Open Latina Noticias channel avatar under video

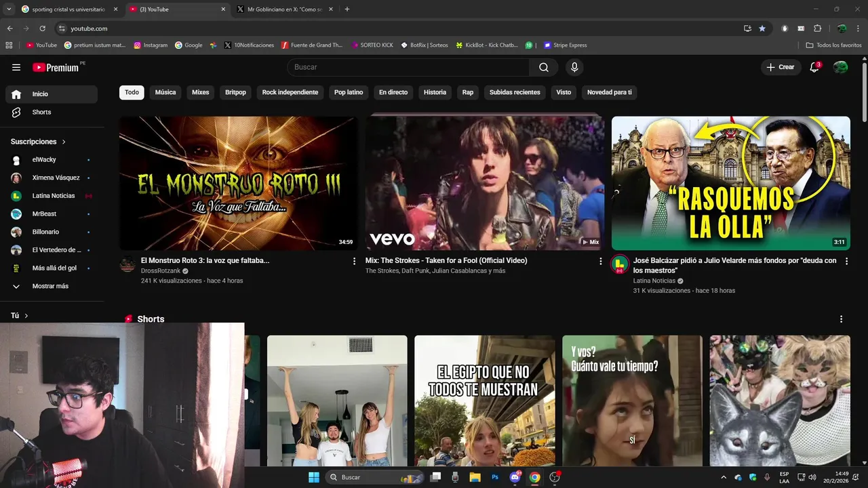coord(620,264)
